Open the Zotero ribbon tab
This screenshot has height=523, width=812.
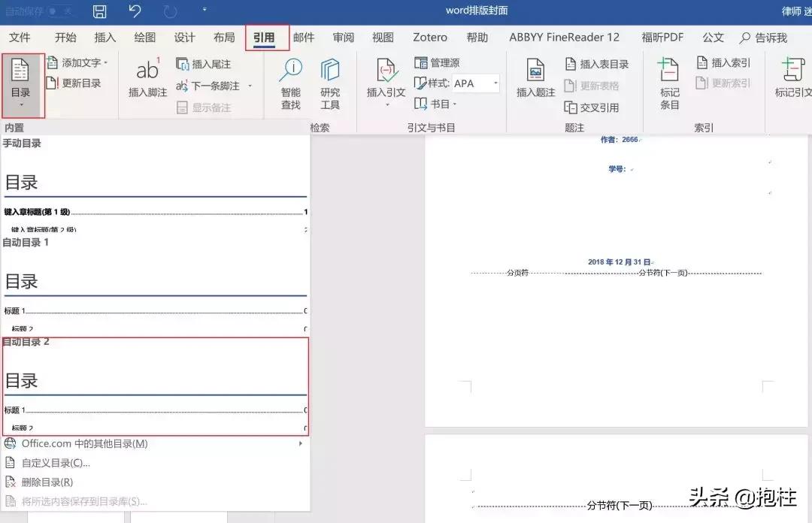[429, 37]
